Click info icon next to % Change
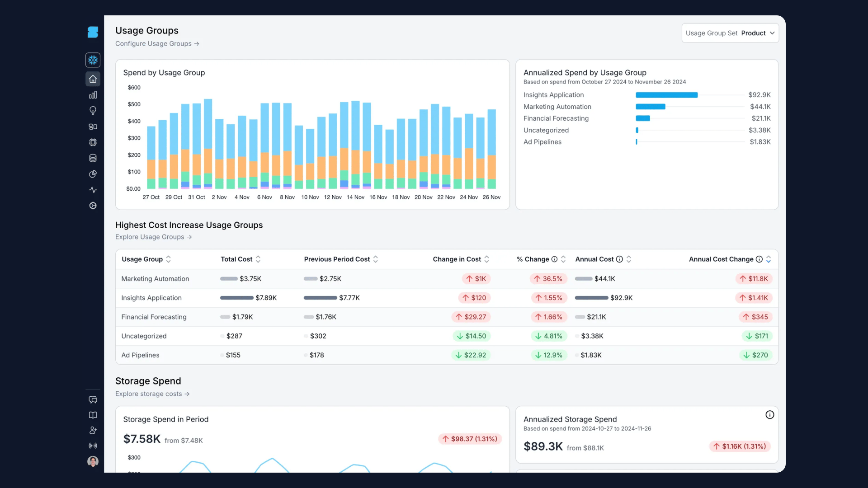 click(554, 259)
